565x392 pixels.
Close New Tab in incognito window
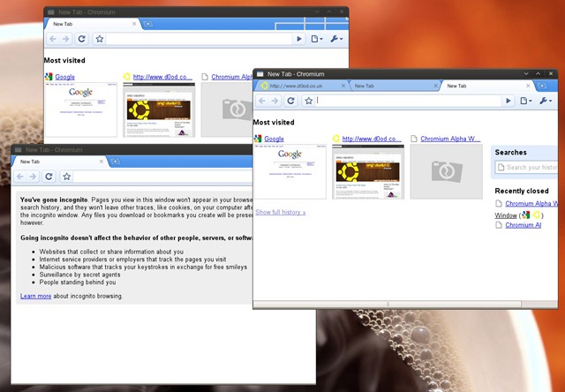102,162
